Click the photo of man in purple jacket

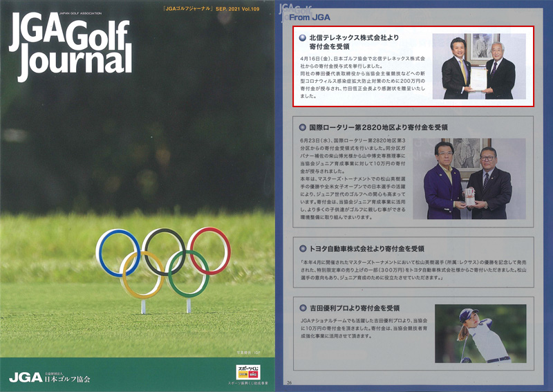[469, 178]
